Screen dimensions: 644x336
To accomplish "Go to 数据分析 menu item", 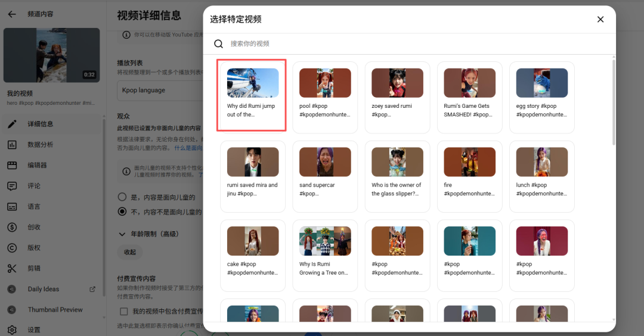I will pyautogui.click(x=51, y=144).
